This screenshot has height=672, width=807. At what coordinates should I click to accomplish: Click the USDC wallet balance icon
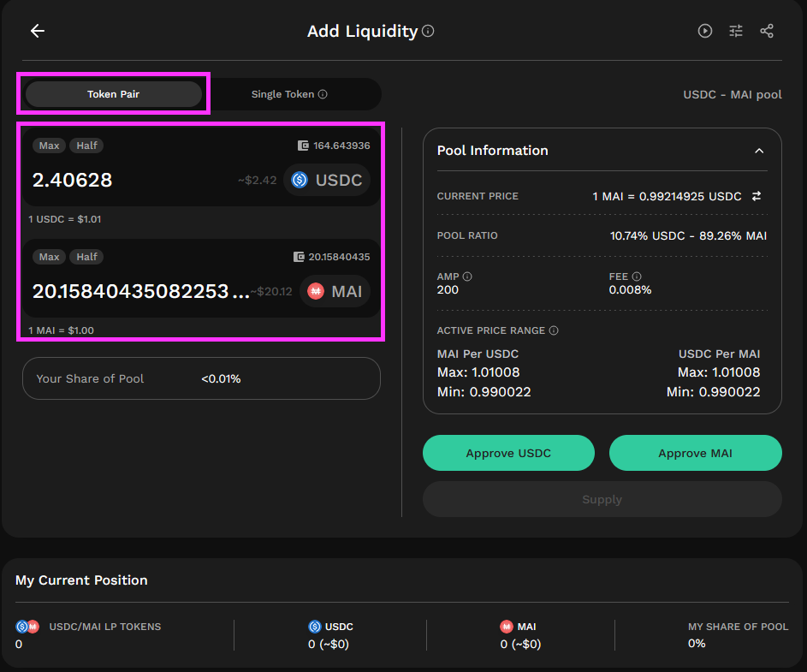(x=303, y=146)
